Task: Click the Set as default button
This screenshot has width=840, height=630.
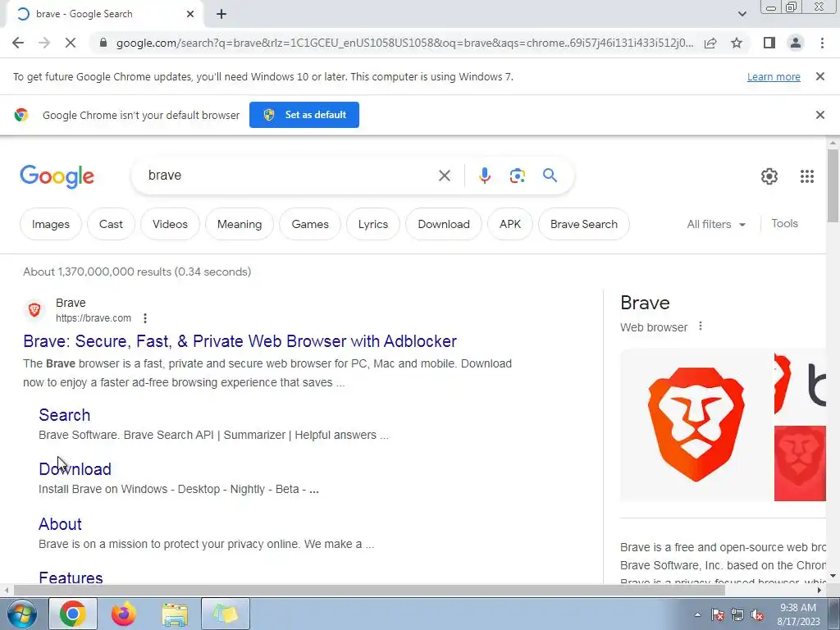Action: tap(304, 115)
